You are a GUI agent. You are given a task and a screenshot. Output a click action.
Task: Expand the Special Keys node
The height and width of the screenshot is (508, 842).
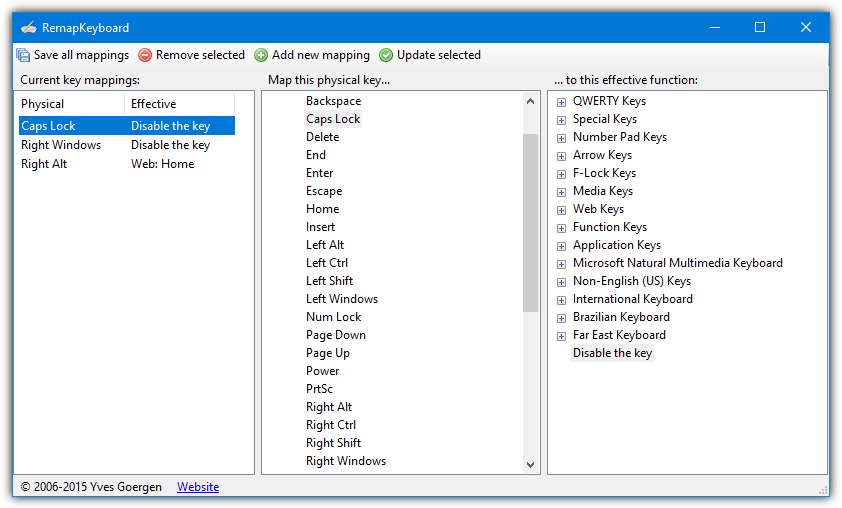[561, 120]
